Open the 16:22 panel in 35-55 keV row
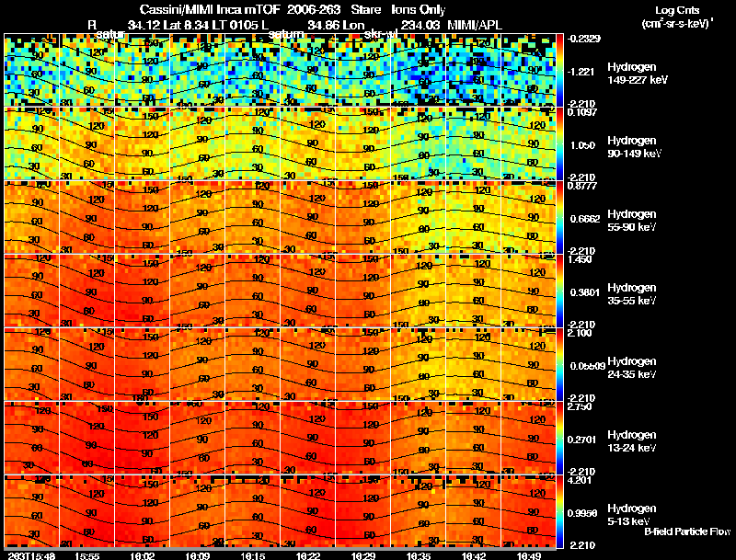This screenshot has width=736, height=560. pyautogui.click(x=308, y=291)
